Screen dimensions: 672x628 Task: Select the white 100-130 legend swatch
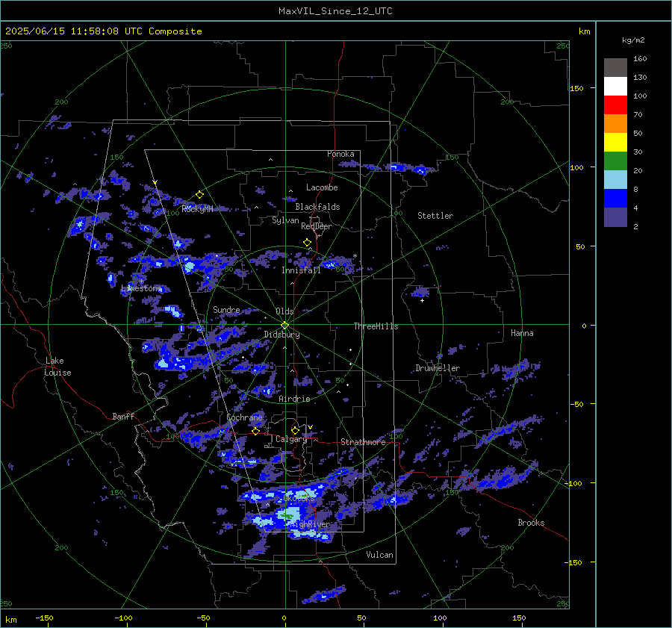615,87
